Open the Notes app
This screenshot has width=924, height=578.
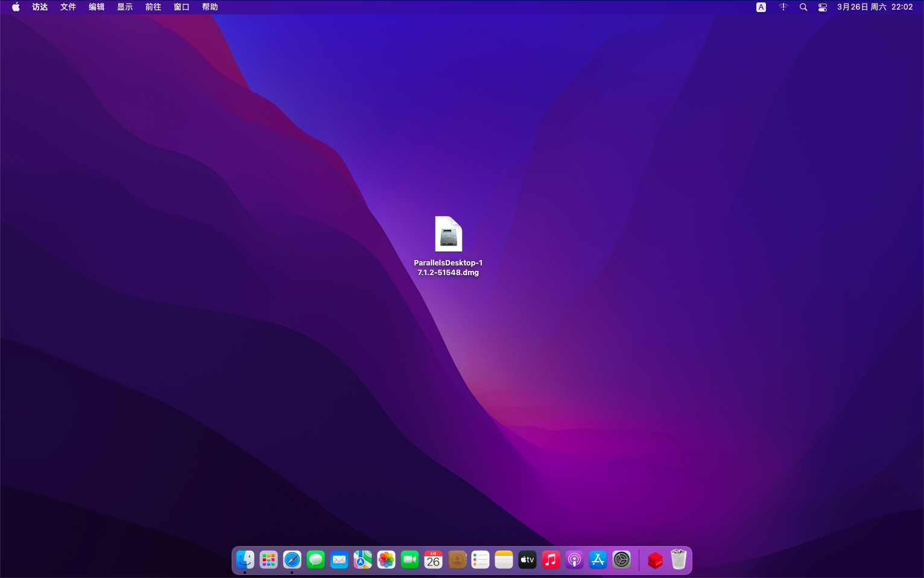504,559
